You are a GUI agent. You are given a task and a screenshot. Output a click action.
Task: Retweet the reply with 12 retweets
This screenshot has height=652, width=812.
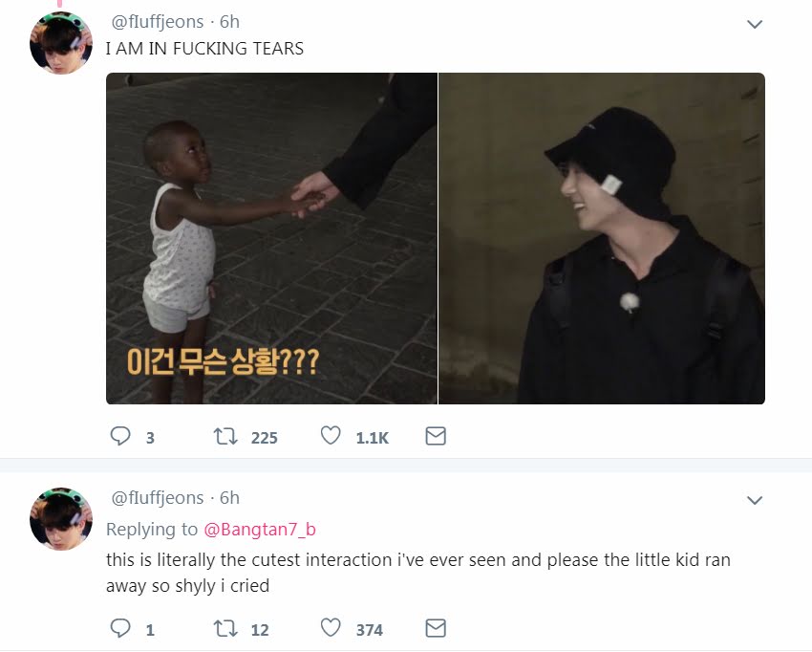click(x=225, y=629)
